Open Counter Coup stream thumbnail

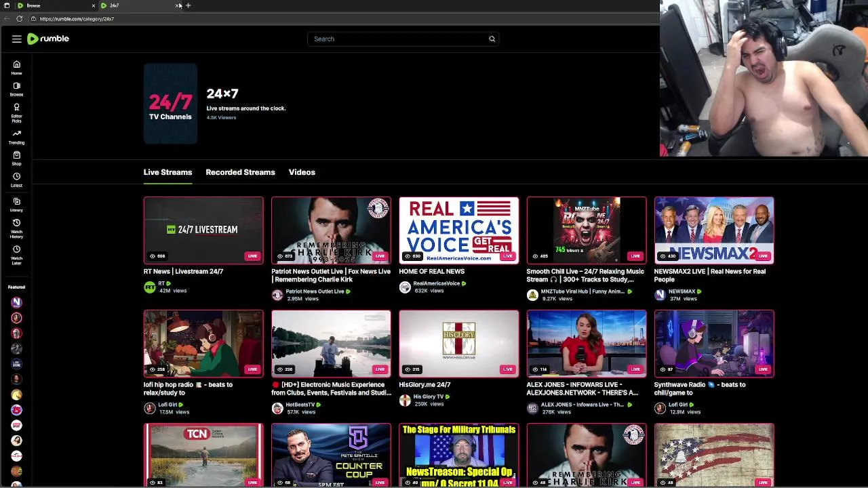click(x=331, y=455)
